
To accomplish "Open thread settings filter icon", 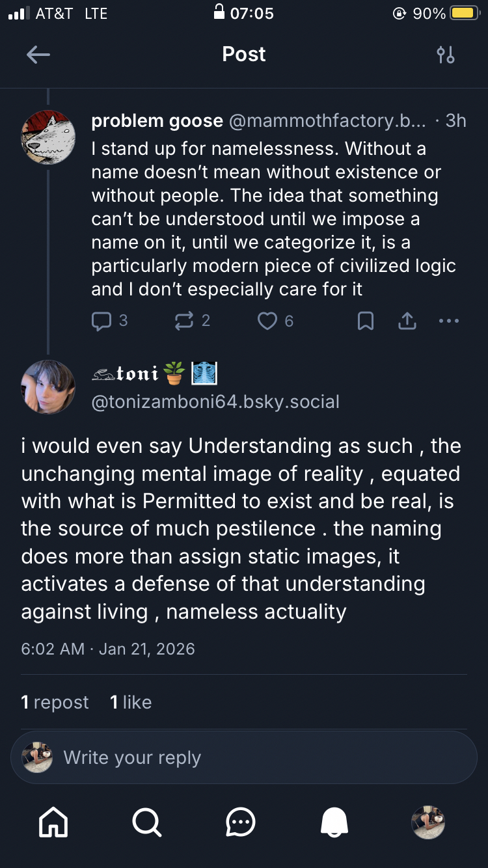I will point(446,55).
